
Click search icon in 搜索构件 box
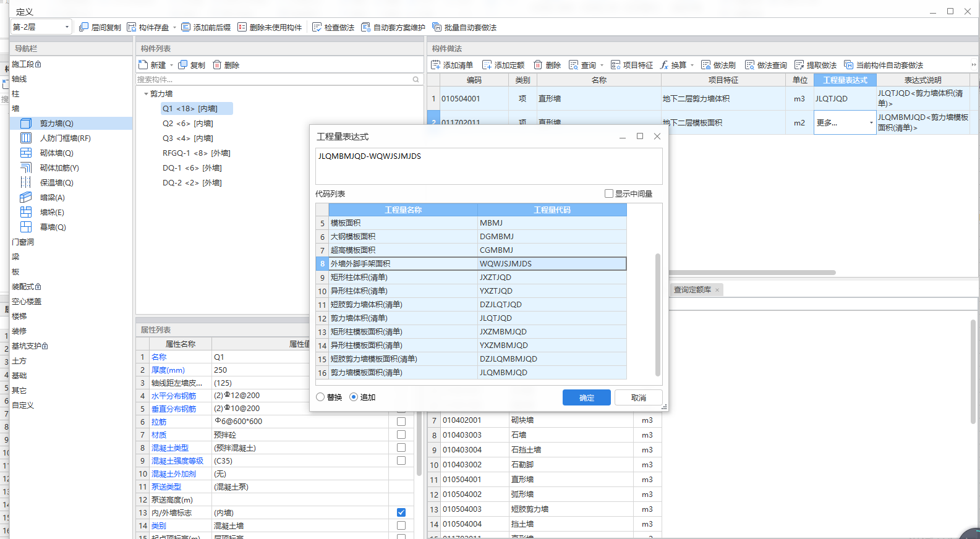(416, 80)
